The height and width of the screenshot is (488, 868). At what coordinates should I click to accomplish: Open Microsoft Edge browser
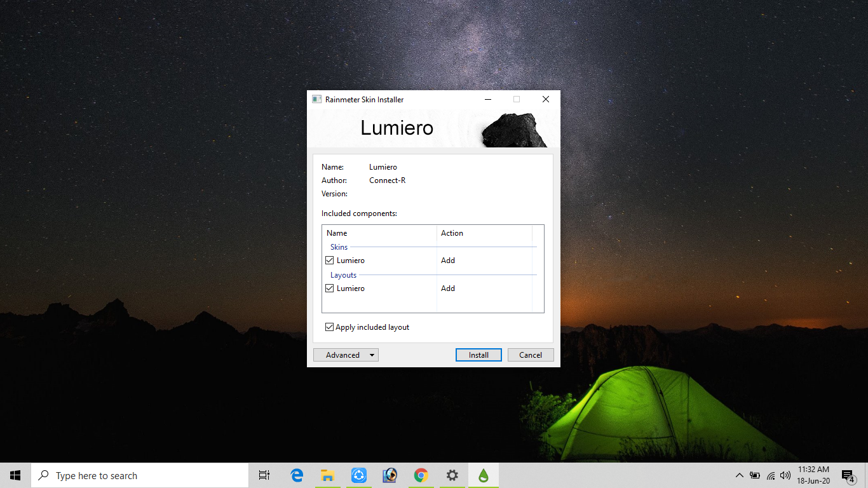pos(296,475)
